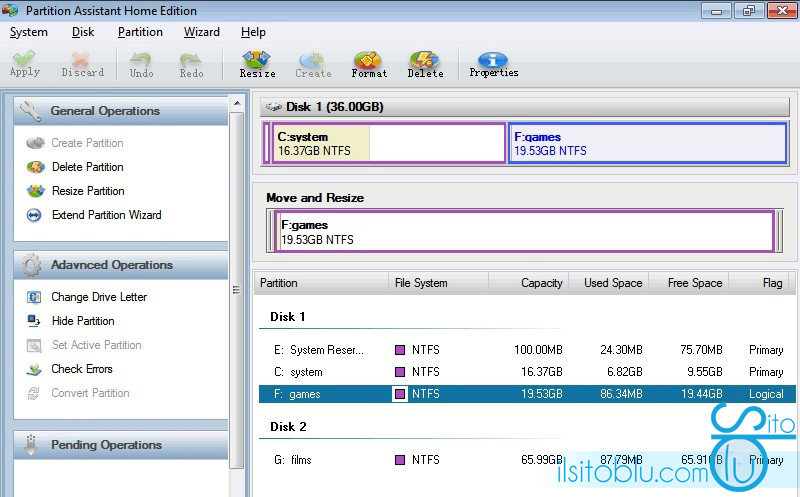Screen dimensions: 800x497
Task: Select the G: films partition row
Action: (527, 460)
